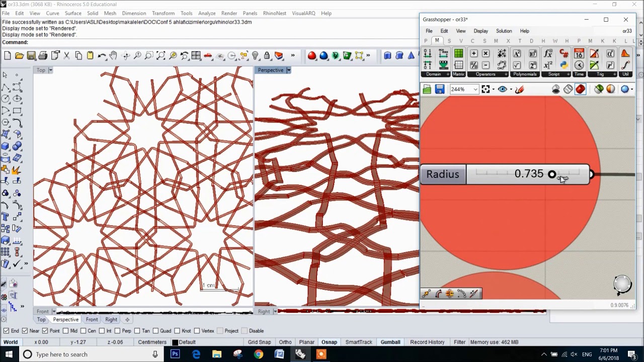The height and width of the screenshot is (362, 644).
Task: Toggle the End osnap checkbox
Action: [x=6, y=331]
